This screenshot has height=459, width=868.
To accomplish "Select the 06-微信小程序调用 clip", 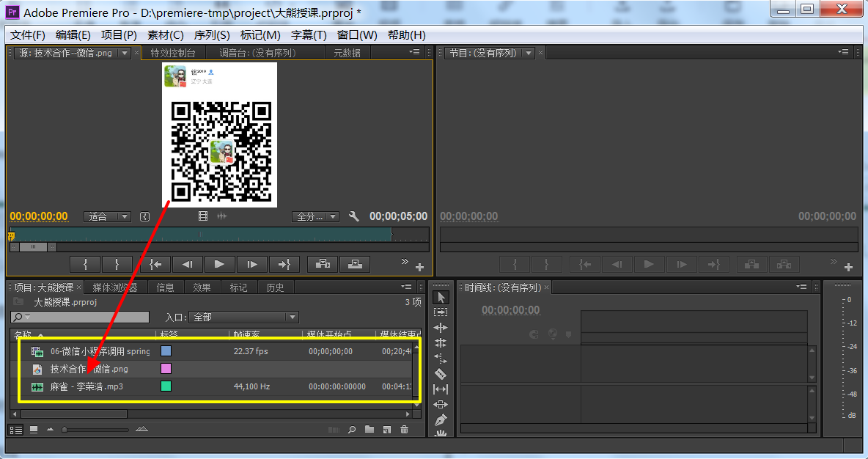I will (100, 351).
